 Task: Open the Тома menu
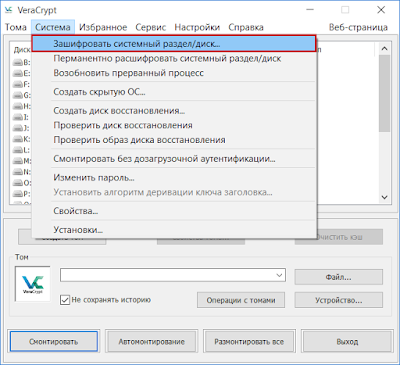16,27
